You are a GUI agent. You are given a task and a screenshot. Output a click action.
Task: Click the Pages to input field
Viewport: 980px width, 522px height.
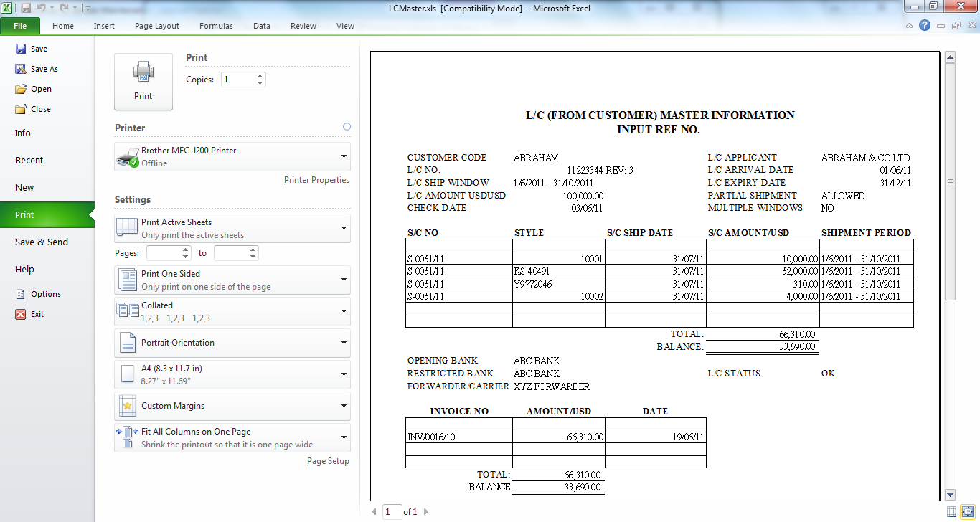(x=231, y=253)
